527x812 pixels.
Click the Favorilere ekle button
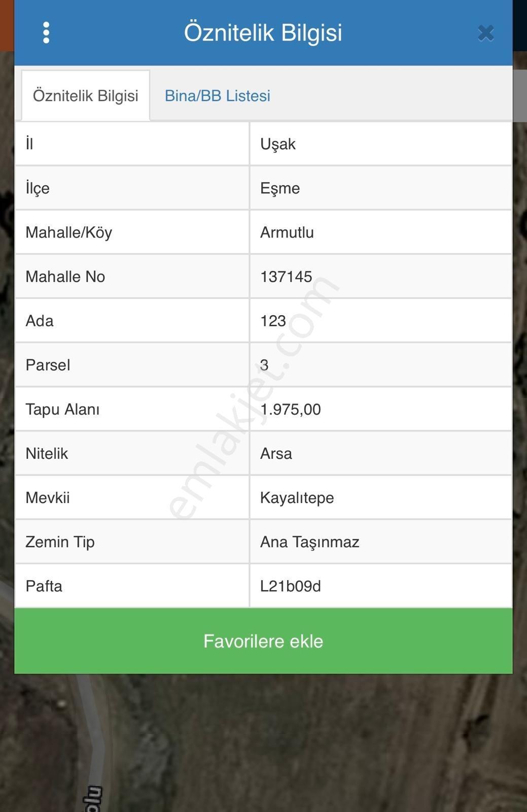[x=263, y=641]
